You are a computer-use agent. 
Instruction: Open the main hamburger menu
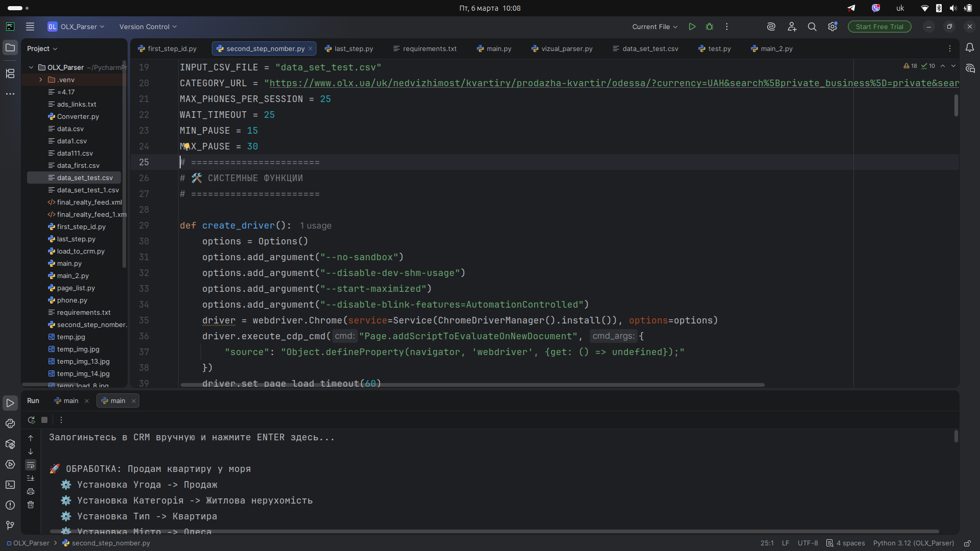coord(30,27)
